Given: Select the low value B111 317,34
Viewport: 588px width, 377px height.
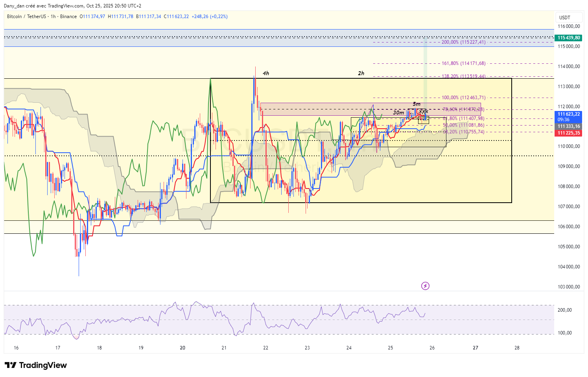Looking at the screenshot, I should pos(149,17).
